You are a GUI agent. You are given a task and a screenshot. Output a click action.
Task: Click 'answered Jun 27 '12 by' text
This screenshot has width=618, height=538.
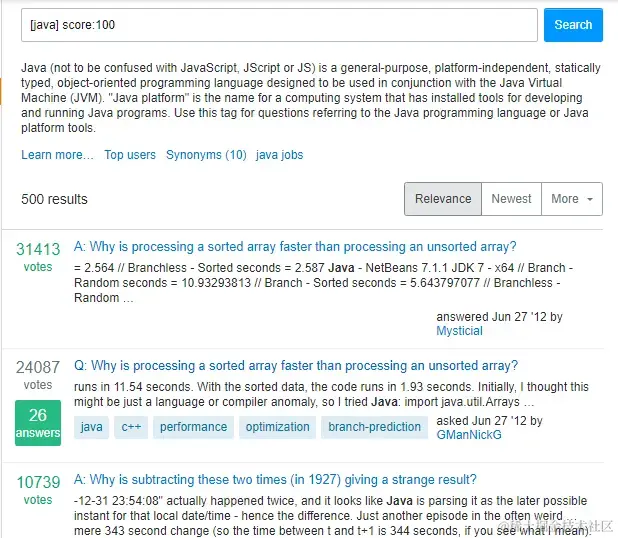tap(499, 316)
